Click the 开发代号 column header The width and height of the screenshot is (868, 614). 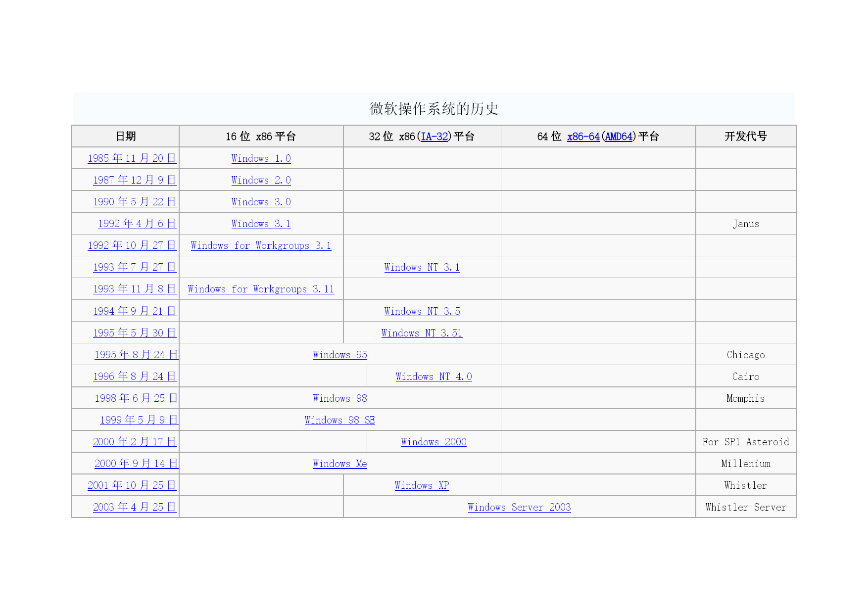tap(746, 137)
